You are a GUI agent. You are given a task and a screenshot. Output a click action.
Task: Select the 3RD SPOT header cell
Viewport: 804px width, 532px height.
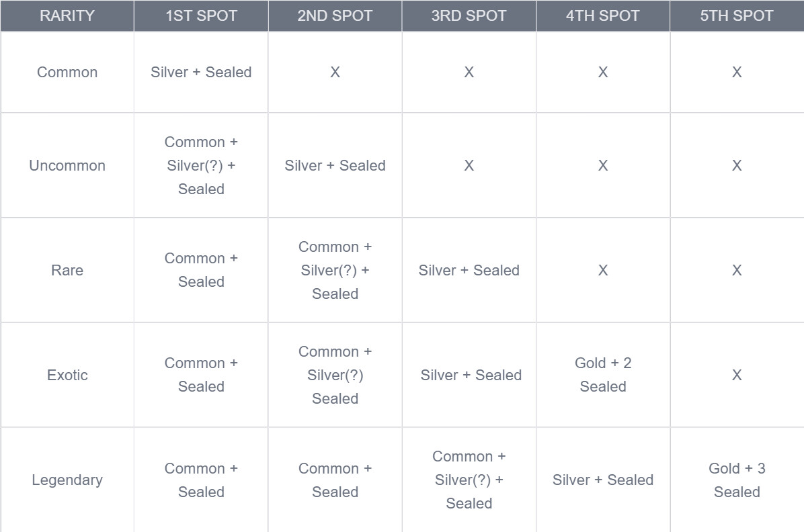pyautogui.click(x=469, y=16)
